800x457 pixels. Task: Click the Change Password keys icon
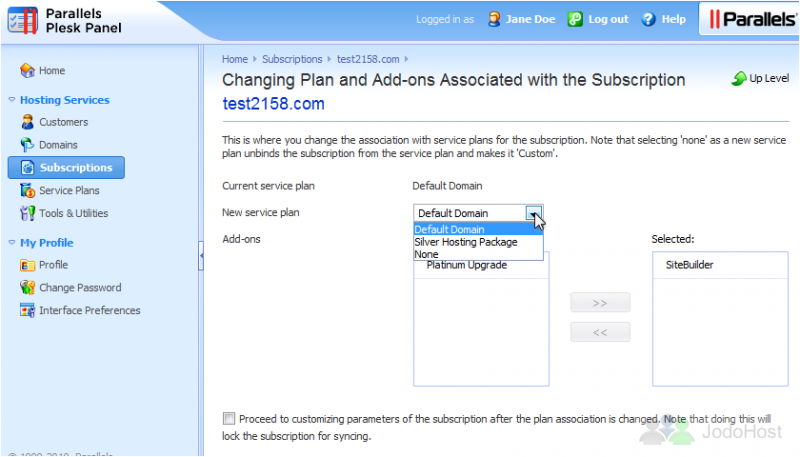27,288
